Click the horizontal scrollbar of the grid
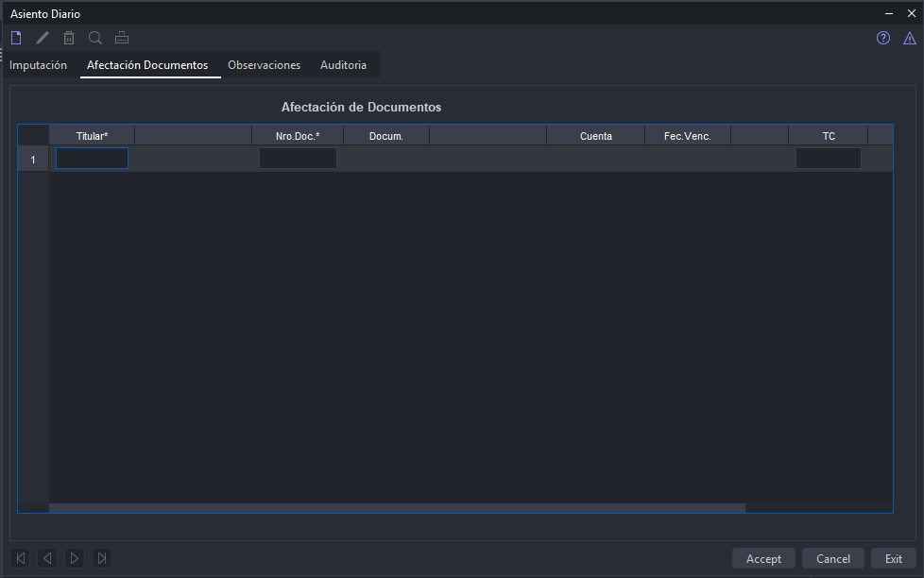This screenshot has width=924, height=578. tap(397, 508)
